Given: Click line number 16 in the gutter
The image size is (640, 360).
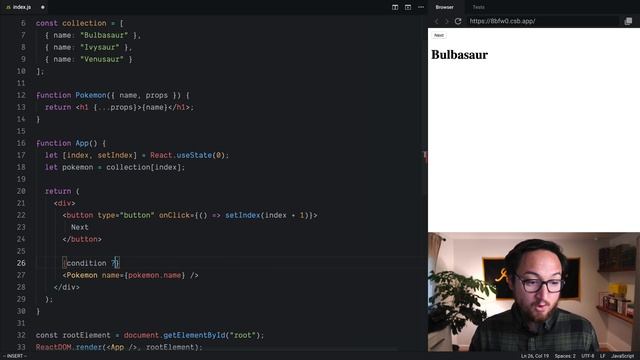Looking at the screenshot, I should tap(21, 144).
